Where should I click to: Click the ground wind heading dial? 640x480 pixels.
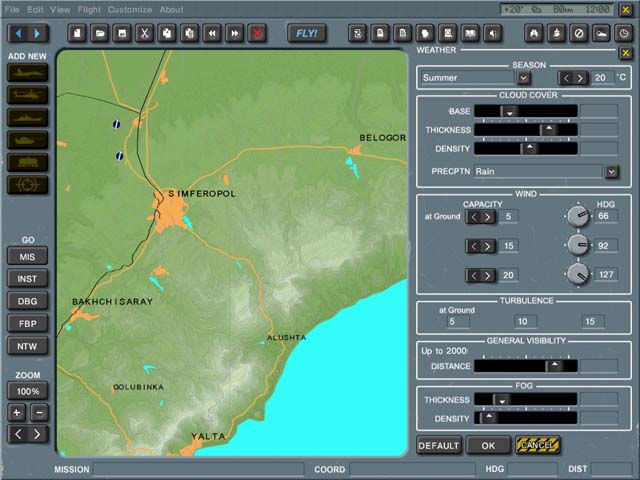577,216
